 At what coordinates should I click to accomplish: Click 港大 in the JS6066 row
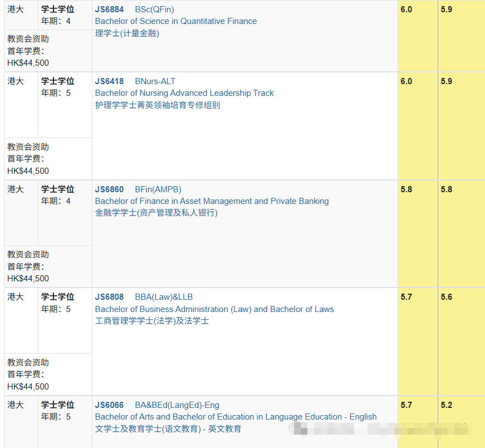(16, 405)
